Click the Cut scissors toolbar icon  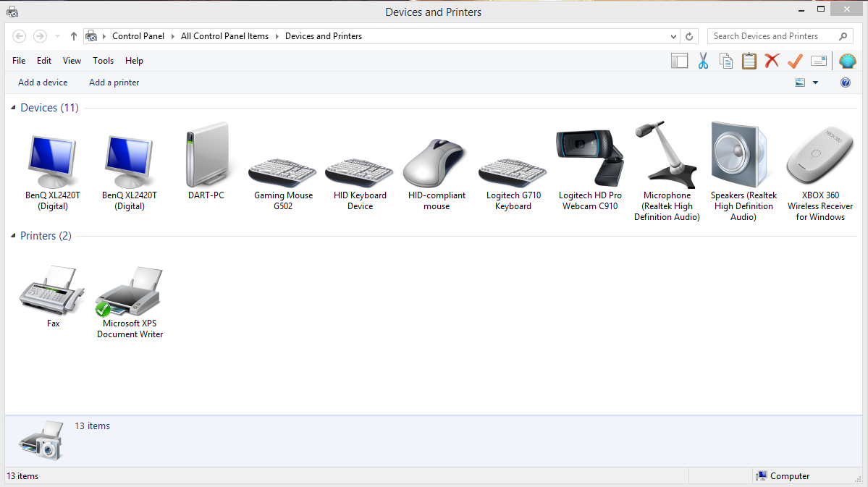coord(703,61)
